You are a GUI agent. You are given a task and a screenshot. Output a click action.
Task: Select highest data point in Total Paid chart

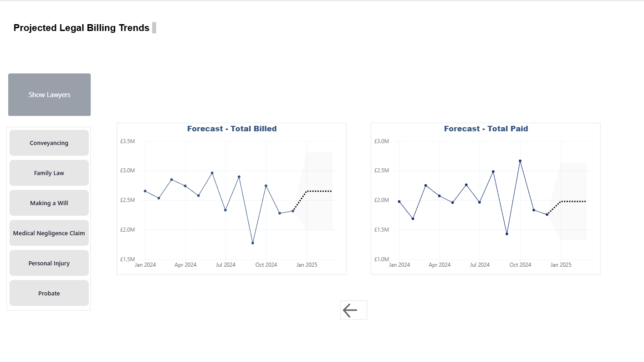point(520,161)
